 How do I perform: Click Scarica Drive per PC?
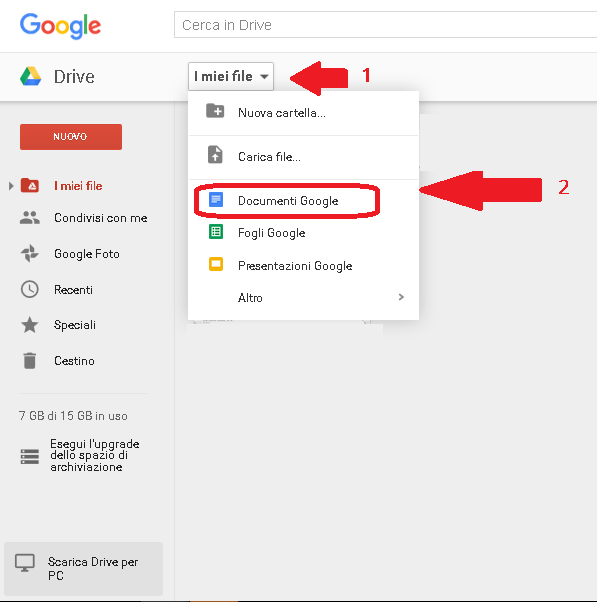click(x=83, y=569)
